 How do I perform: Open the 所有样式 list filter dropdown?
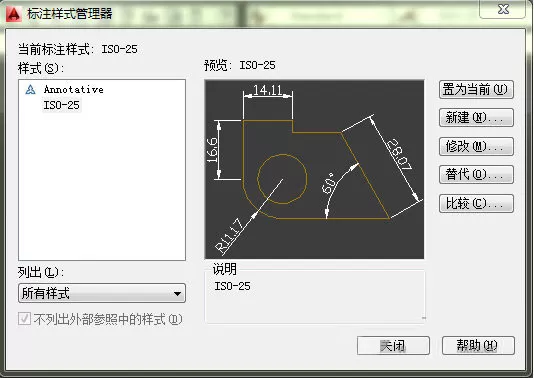(x=102, y=293)
